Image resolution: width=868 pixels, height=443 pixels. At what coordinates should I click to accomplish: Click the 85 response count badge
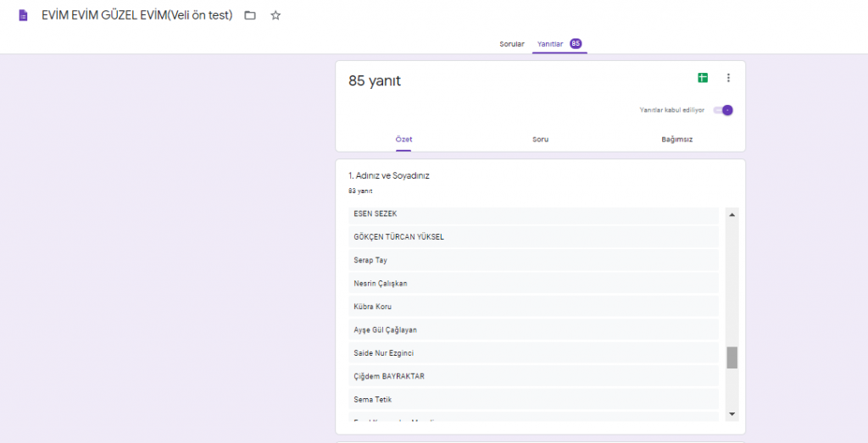tap(576, 44)
